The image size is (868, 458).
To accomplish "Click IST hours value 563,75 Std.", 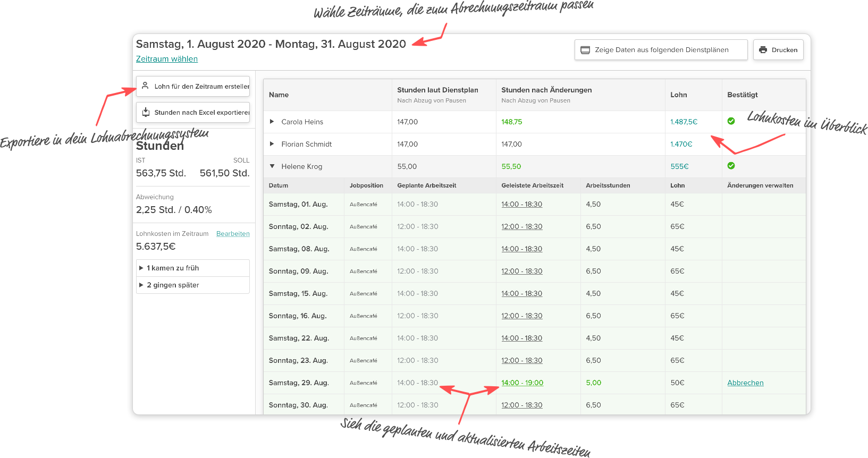I will point(161,173).
